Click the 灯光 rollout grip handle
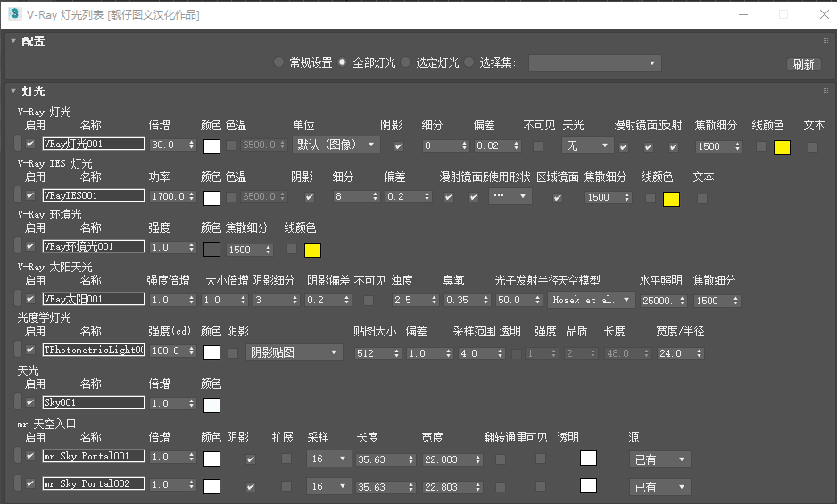837x504 pixels. (825, 91)
